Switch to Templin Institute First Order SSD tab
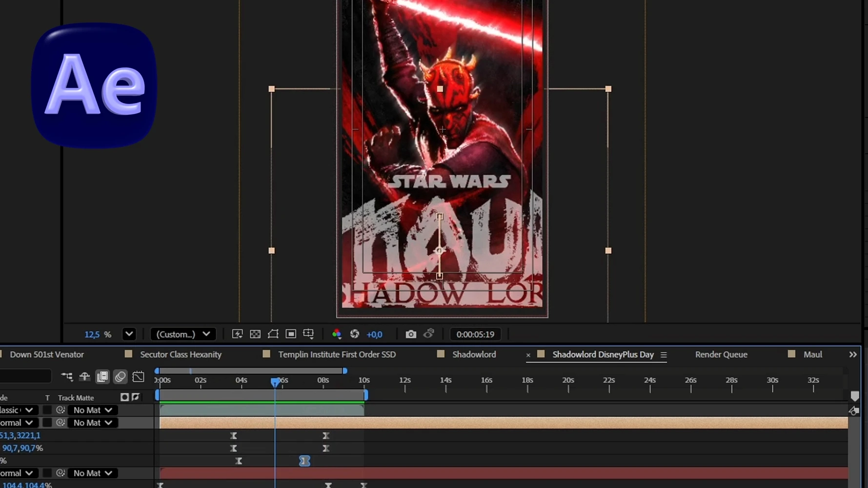Image resolution: width=868 pixels, height=488 pixels. point(337,354)
